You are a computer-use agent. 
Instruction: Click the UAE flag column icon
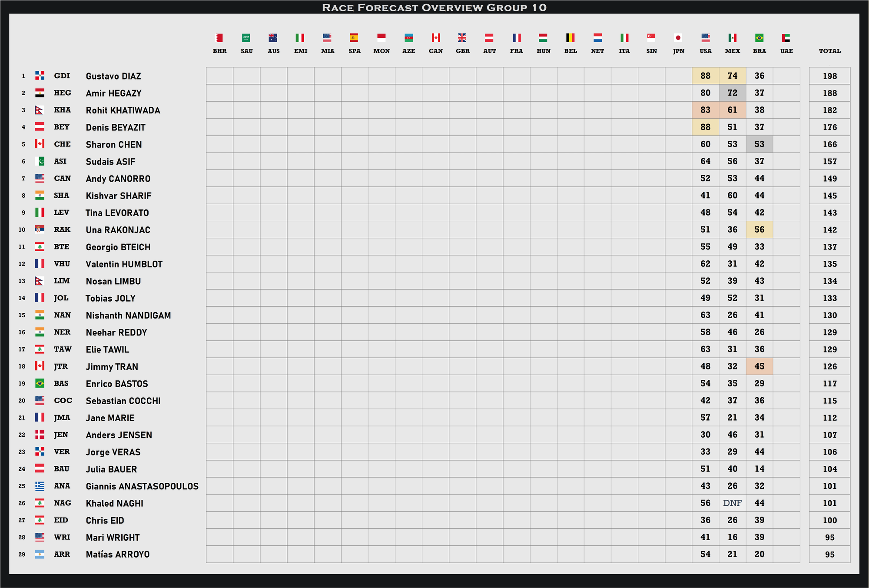click(786, 38)
